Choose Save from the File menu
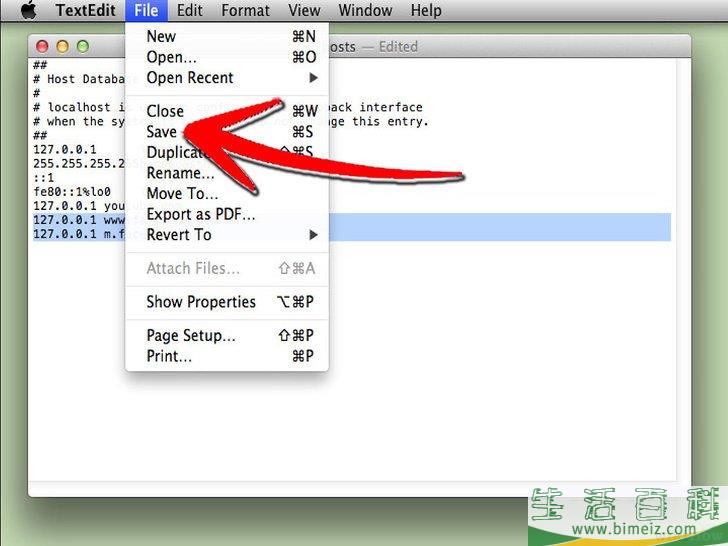Viewport: 728px width, 546px height. tap(227, 132)
